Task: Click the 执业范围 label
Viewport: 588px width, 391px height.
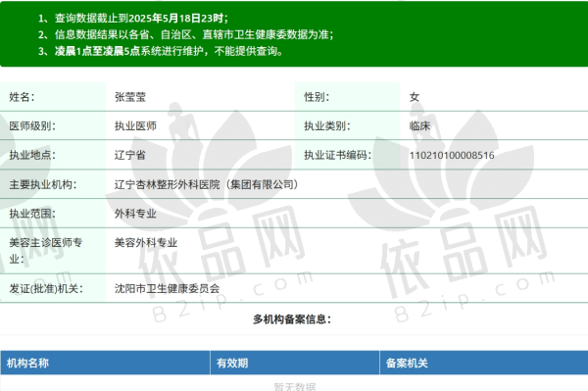Action: (x=32, y=214)
